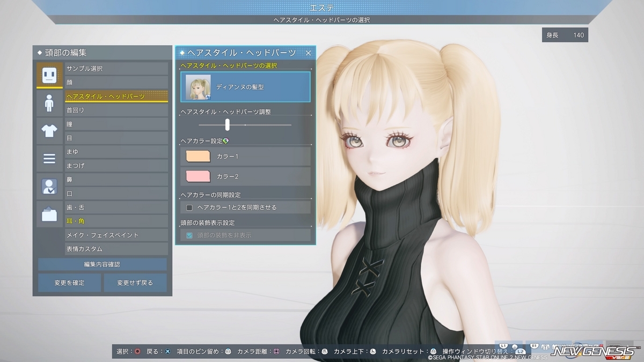Viewport: 644px width, 362px height.
Task: Click 変更せず戻る button
Action: click(135, 283)
